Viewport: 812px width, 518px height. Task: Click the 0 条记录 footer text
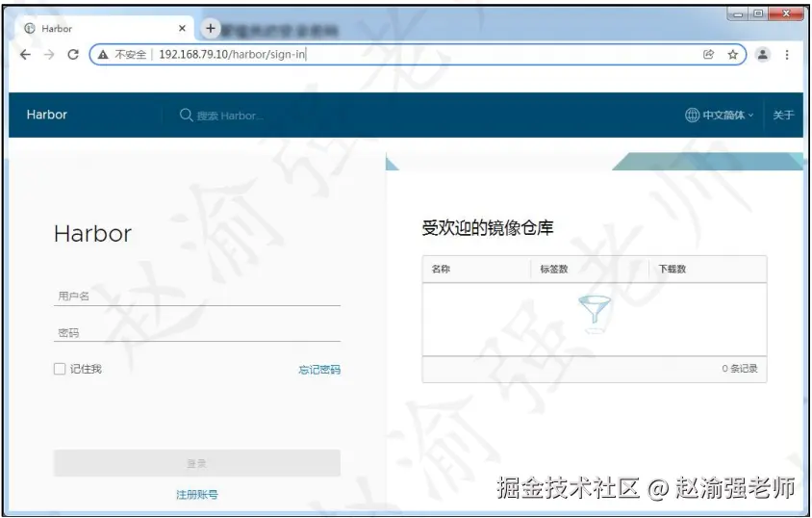pyautogui.click(x=740, y=369)
